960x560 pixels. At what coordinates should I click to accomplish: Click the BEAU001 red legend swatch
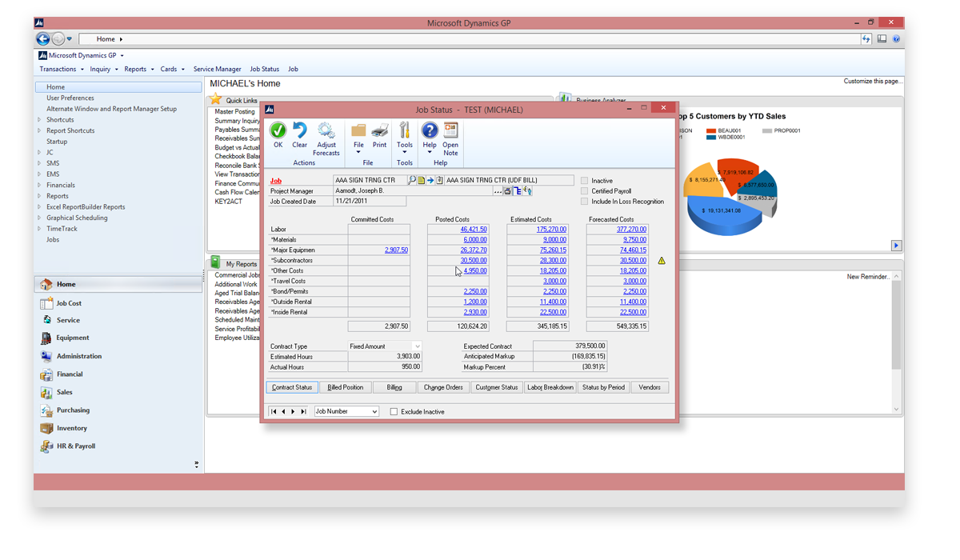(x=711, y=130)
